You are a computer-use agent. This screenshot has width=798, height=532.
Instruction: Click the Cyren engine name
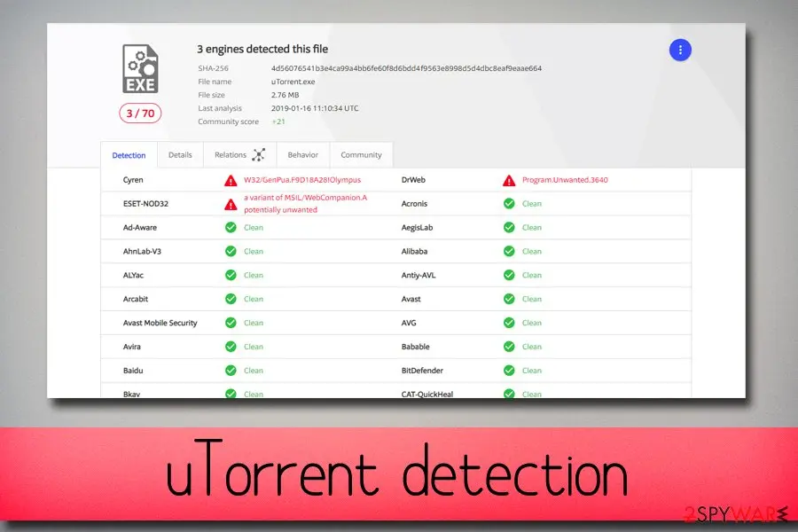click(133, 180)
